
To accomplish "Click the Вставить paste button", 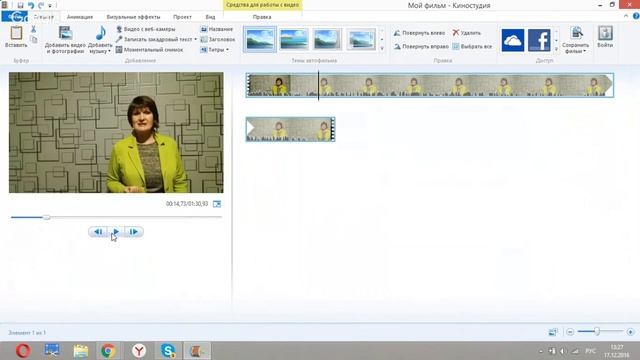I will coord(16,37).
